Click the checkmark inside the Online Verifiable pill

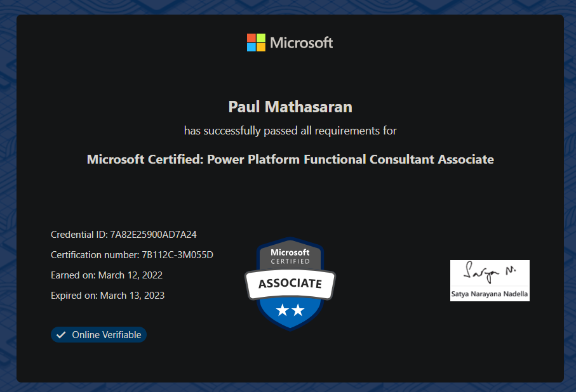(x=61, y=334)
